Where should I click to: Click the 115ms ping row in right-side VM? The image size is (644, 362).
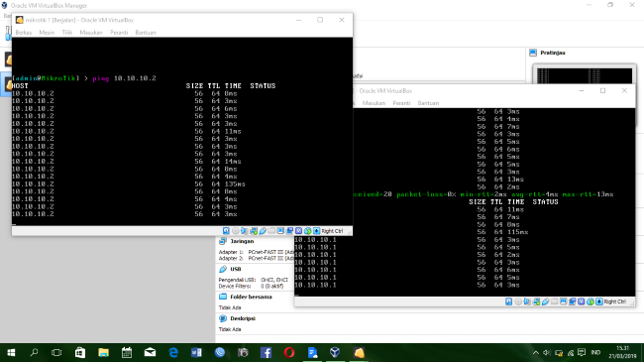[503, 232]
